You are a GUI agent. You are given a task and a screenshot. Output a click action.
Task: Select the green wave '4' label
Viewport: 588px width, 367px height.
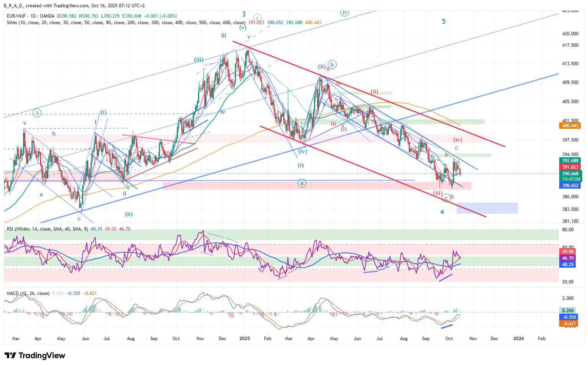442,212
